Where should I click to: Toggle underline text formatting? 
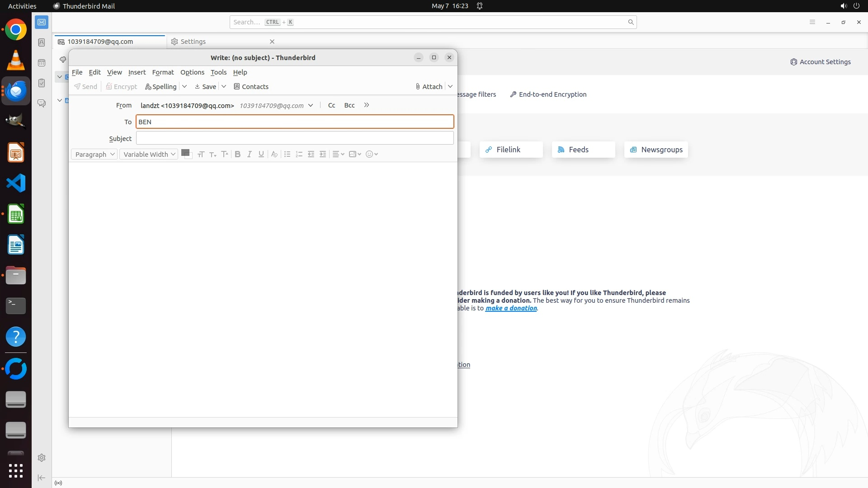(x=261, y=154)
